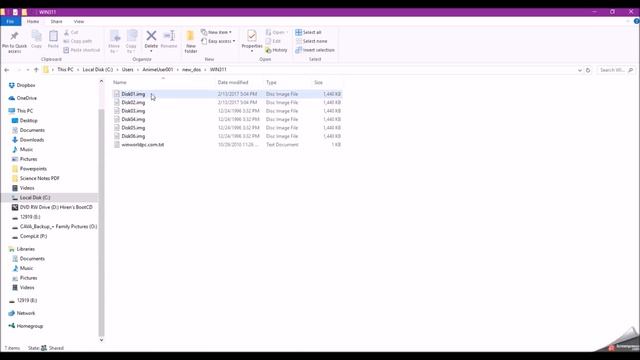This screenshot has height=360, width=640.
Task: Open the File menu
Action: pyautogui.click(x=11, y=21)
